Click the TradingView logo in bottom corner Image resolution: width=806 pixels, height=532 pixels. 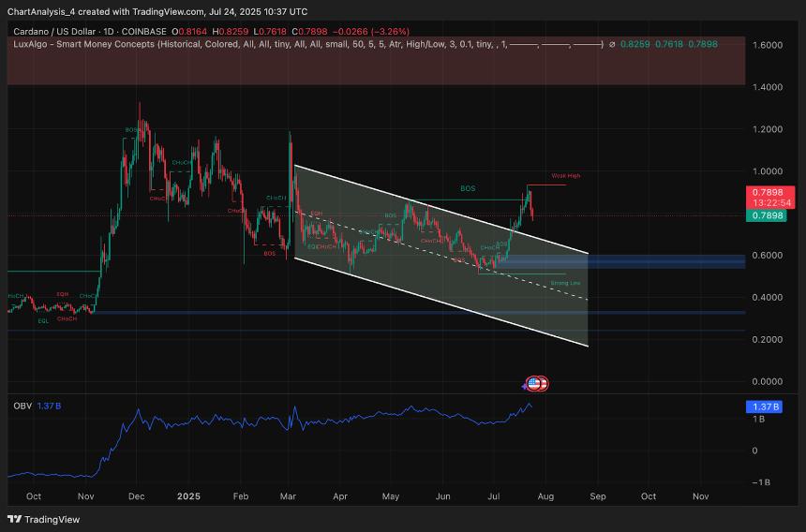coord(43,519)
